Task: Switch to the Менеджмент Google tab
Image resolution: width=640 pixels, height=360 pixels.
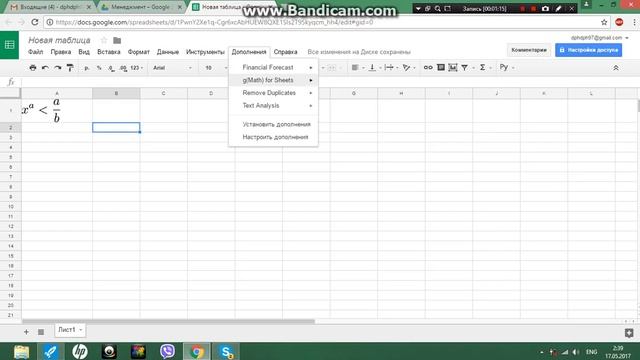Action: [x=141, y=7]
